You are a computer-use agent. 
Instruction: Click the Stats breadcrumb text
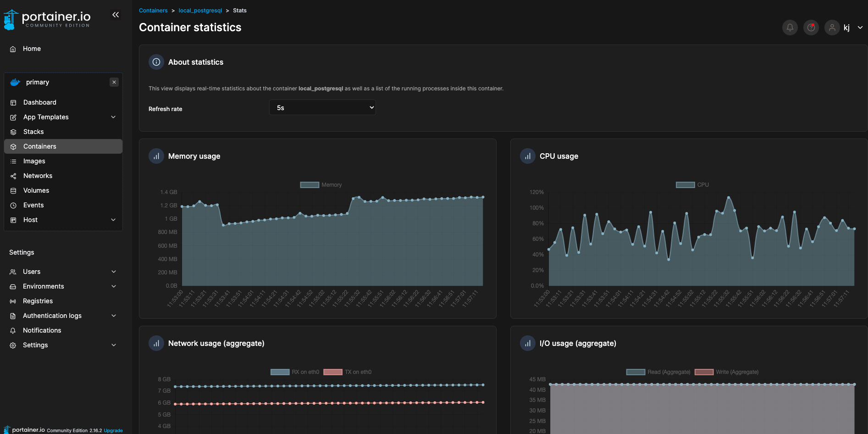click(x=240, y=11)
